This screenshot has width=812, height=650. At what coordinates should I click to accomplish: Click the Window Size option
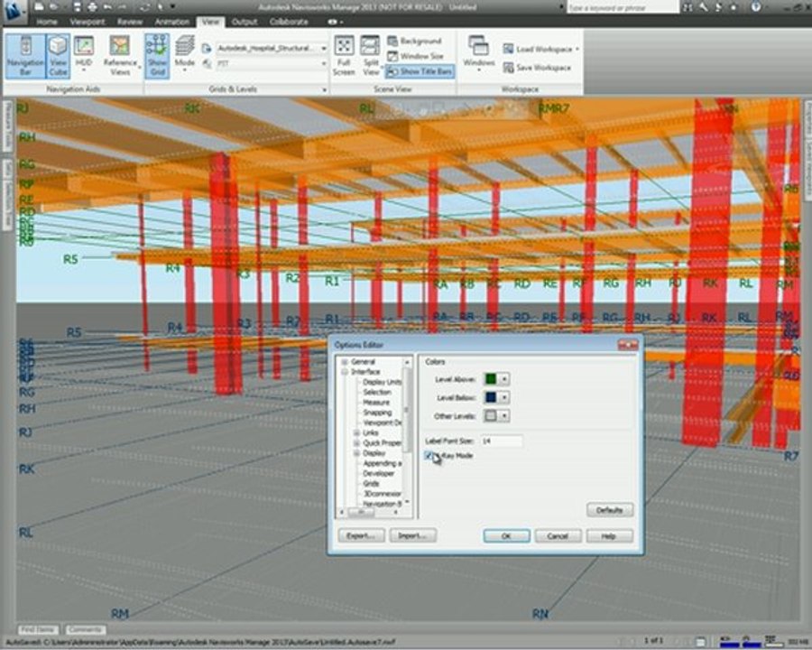[415, 56]
